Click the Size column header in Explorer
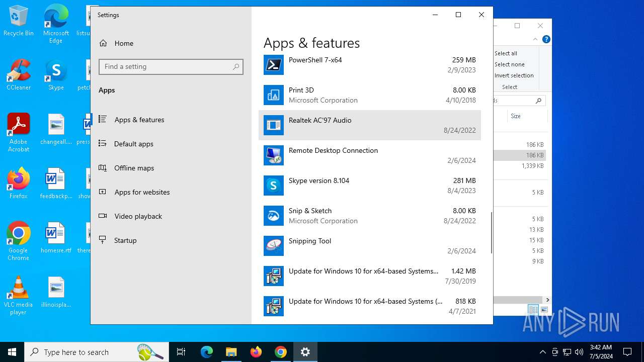The width and height of the screenshot is (644, 362). click(x=516, y=116)
